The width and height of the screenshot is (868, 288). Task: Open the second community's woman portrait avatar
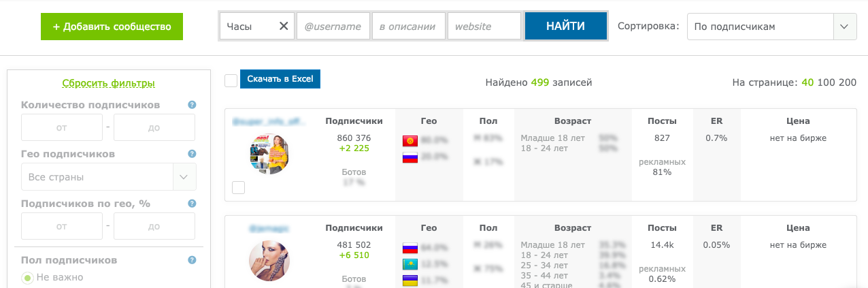[x=269, y=261]
